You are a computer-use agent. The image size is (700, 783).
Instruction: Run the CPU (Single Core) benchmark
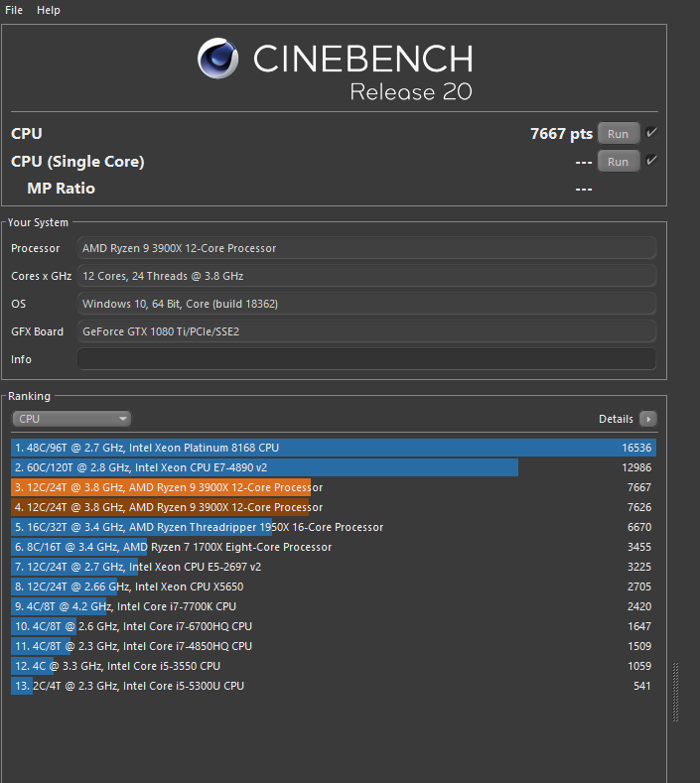tap(618, 162)
